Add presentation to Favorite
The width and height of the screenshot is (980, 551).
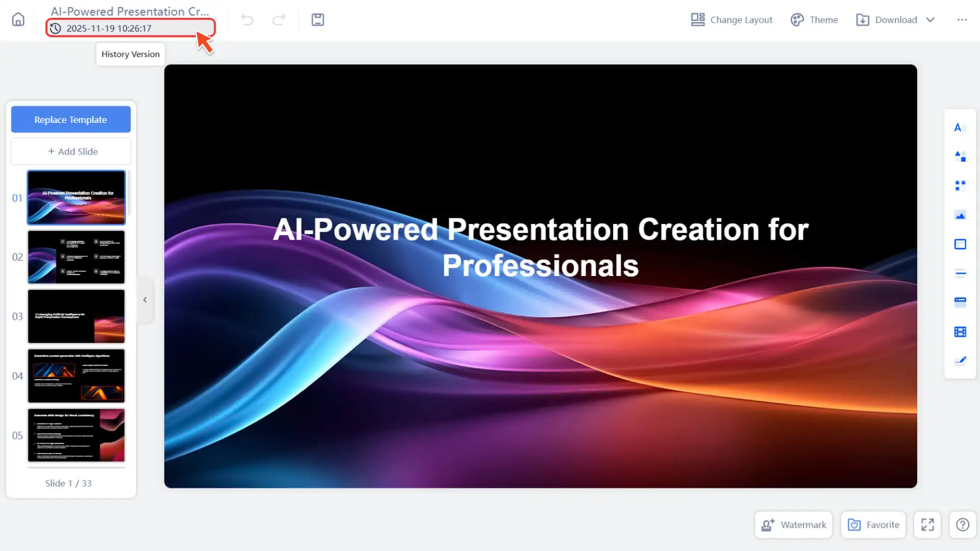873,524
